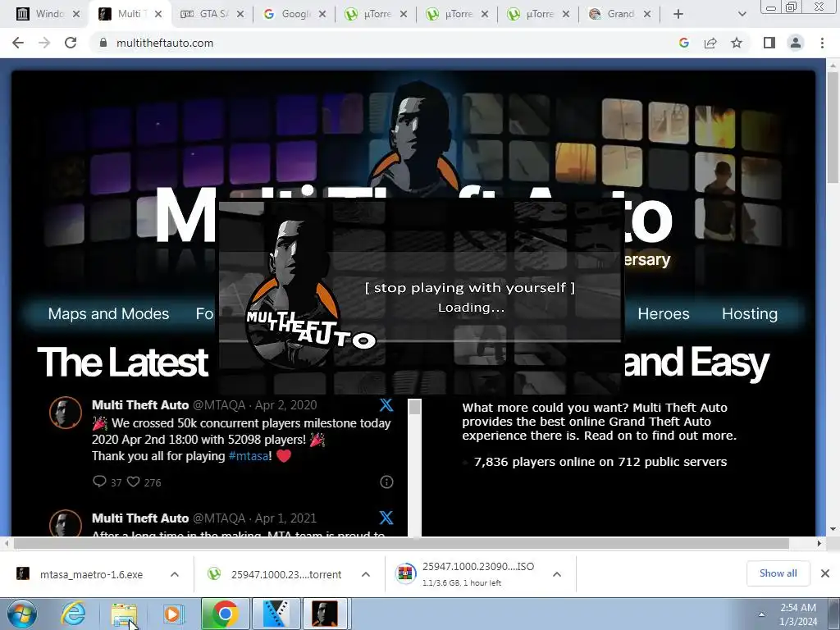Click the site lock icon in address bar
This screenshot has height=630, width=840.
103,43
